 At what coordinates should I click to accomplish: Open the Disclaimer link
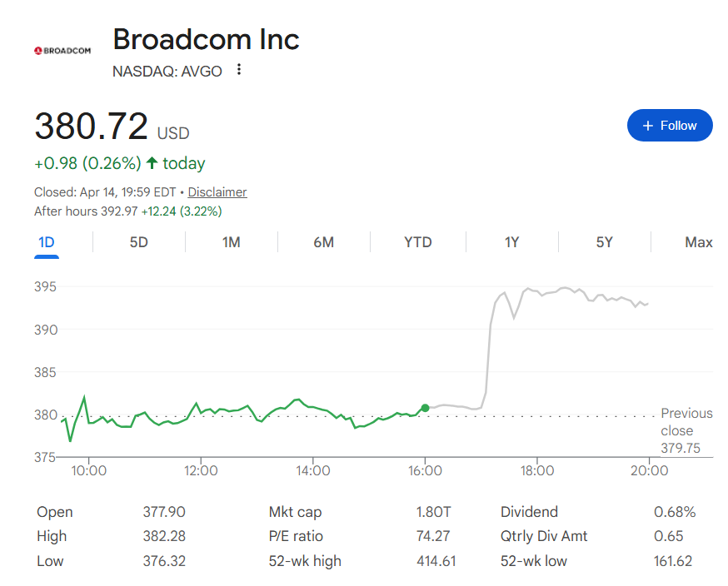click(217, 192)
